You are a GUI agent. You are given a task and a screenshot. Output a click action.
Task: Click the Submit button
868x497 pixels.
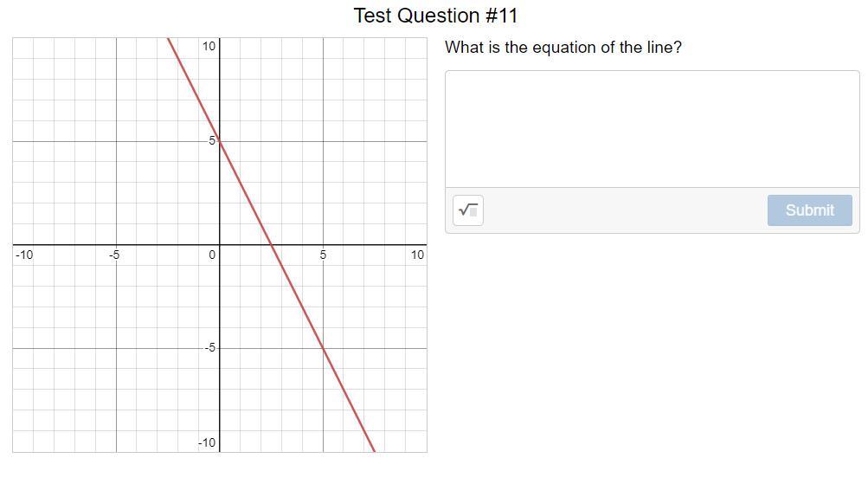pos(809,210)
